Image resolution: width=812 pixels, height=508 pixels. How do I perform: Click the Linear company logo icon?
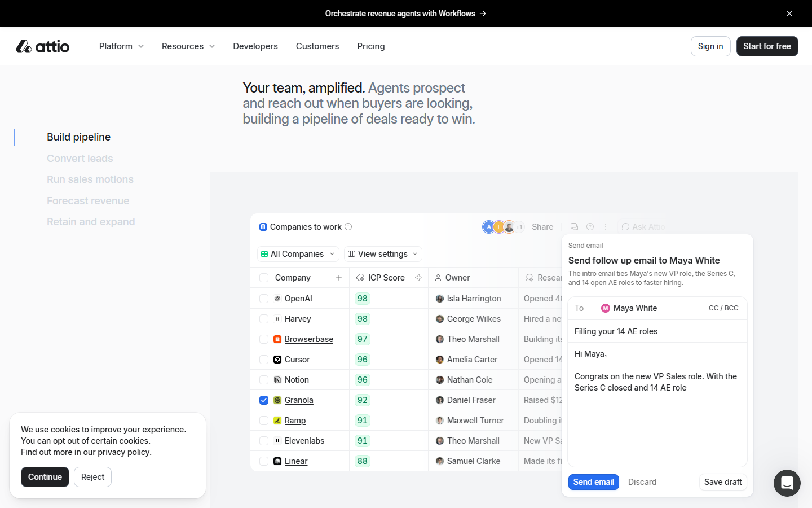(277, 461)
